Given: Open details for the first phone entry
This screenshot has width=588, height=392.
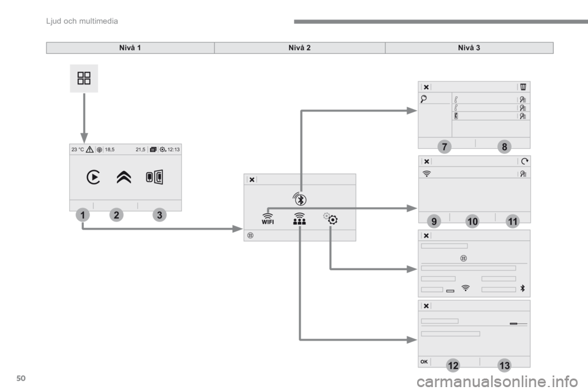Looking at the screenshot, I should [x=524, y=97].
